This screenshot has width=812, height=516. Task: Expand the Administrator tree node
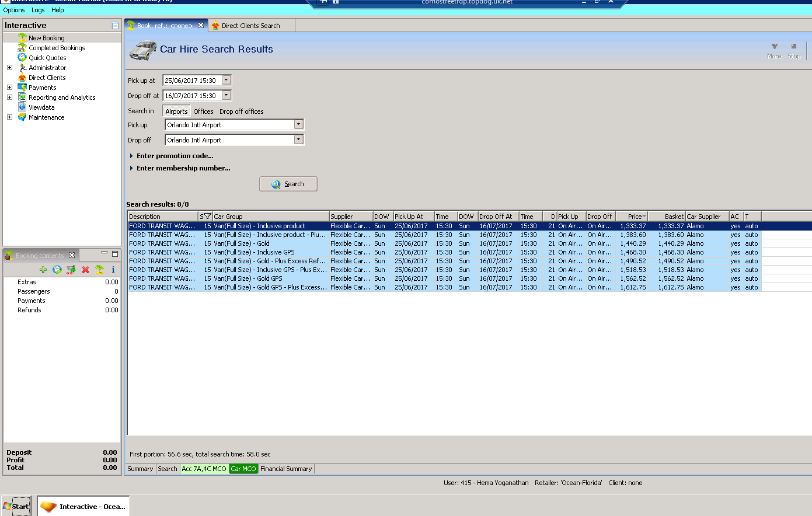pos(9,67)
